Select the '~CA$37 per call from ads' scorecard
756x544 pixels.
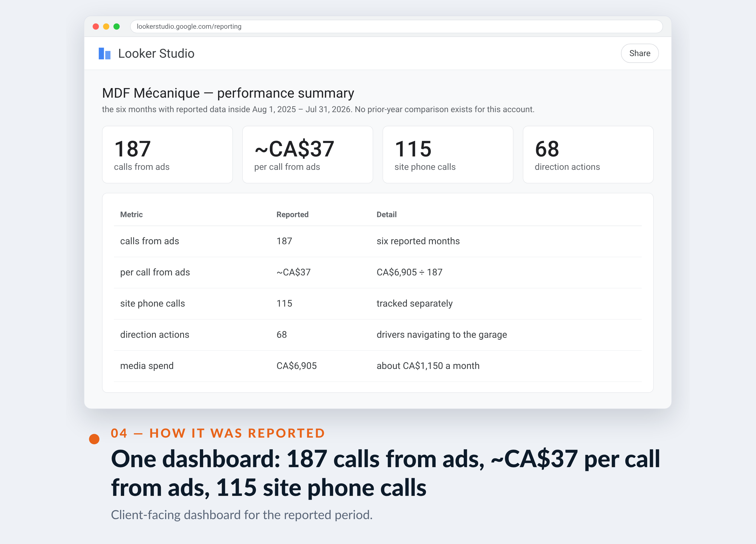click(x=307, y=155)
